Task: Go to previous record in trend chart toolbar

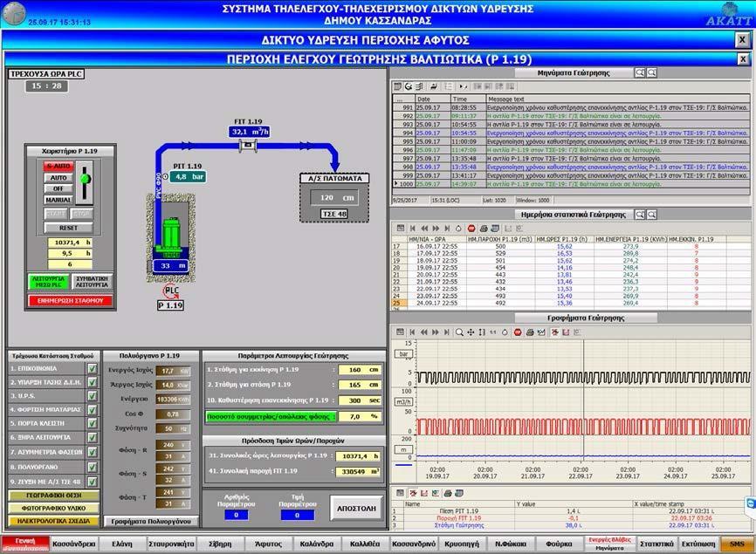Action: click(423, 332)
